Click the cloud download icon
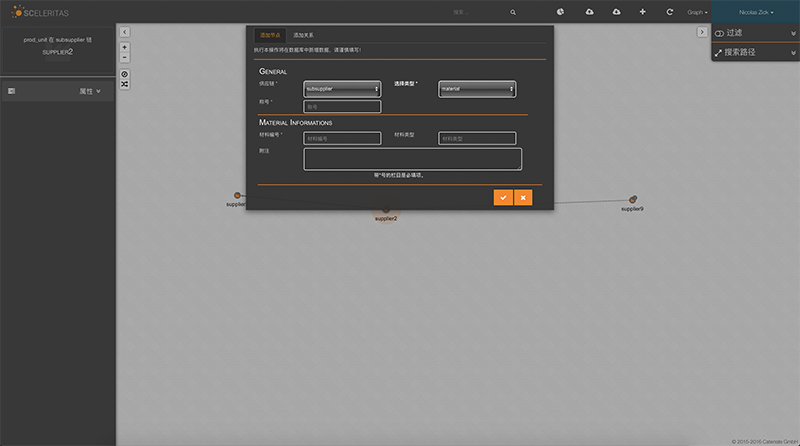 tap(589, 12)
